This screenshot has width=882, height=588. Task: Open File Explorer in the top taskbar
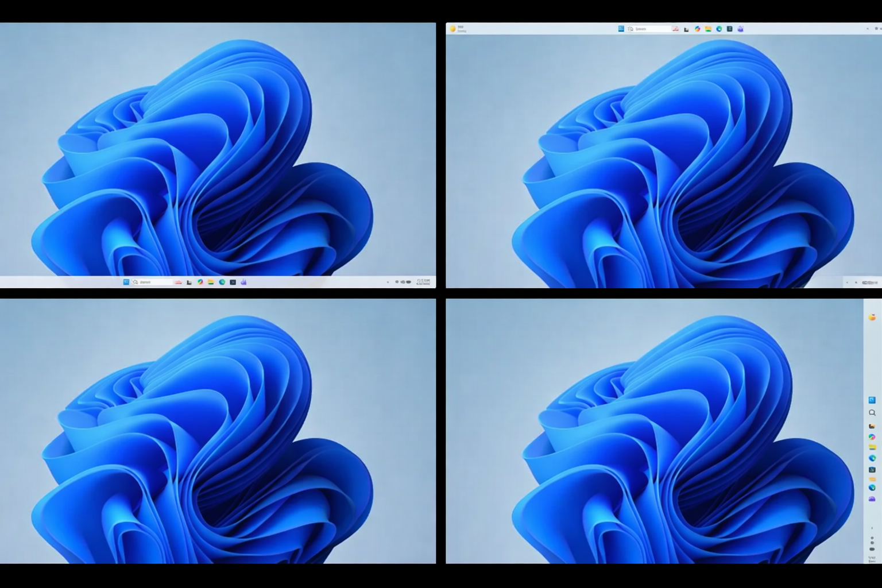[x=708, y=29]
